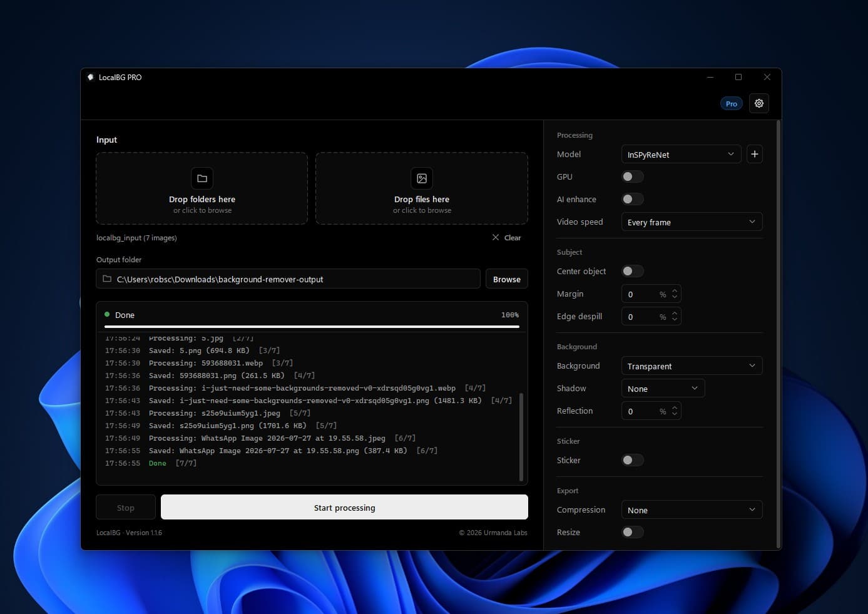This screenshot has width=868, height=614.
Task: Click the output folder path field
Action: pos(288,279)
